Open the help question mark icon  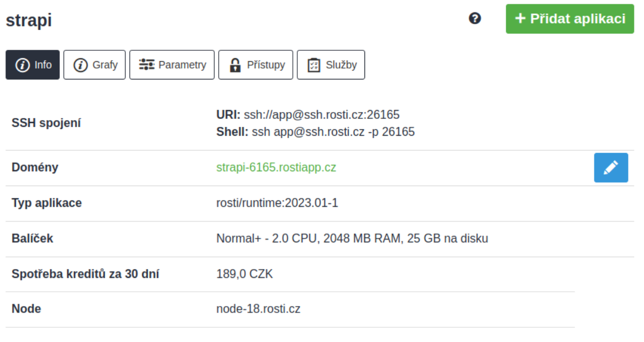475,19
